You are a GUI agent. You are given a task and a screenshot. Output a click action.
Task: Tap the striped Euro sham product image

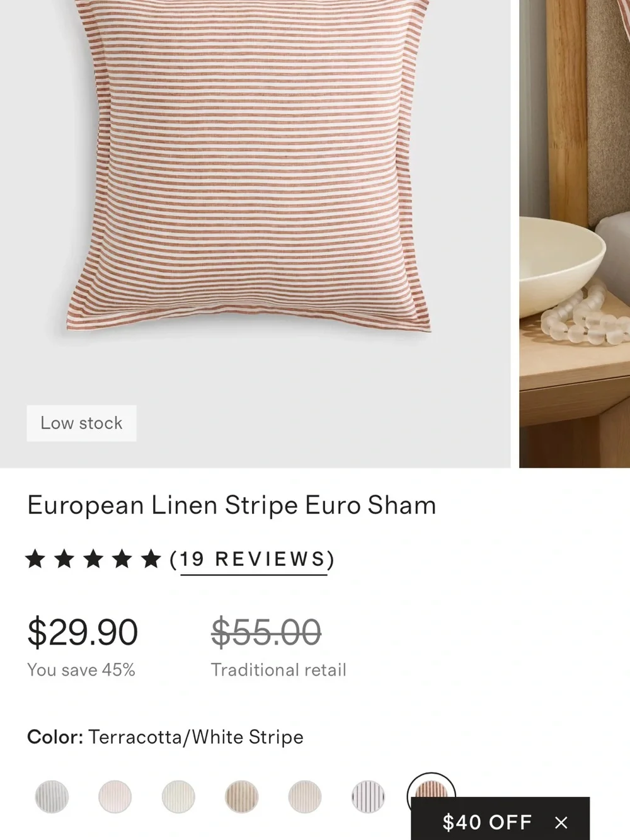pyautogui.click(x=249, y=167)
